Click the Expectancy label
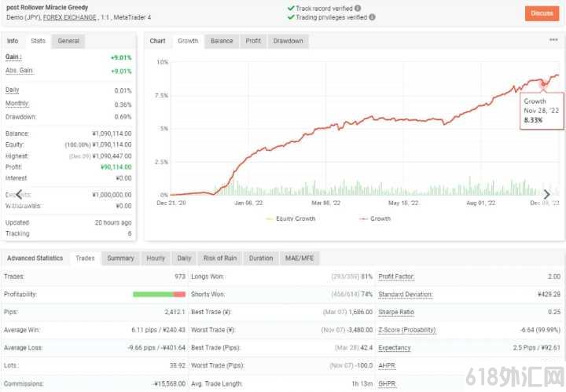This screenshot has height=392, width=566. coord(395,348)
